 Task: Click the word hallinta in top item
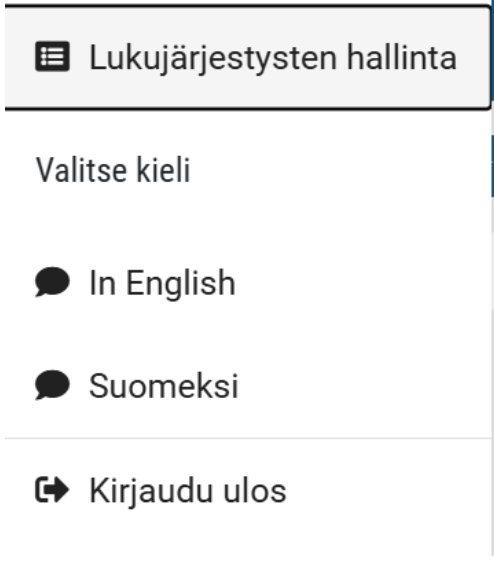[x=402, y=57]
